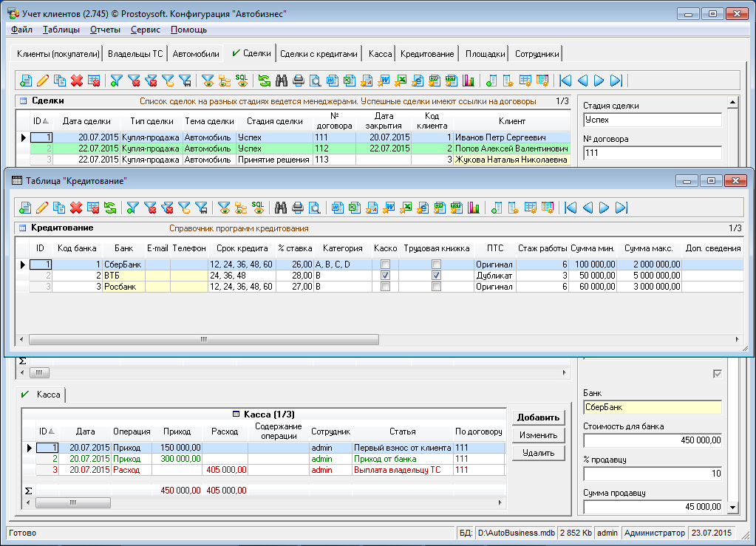
Task: Click the green refresh icon in the main toolbar
Action: tap(264, 81)
